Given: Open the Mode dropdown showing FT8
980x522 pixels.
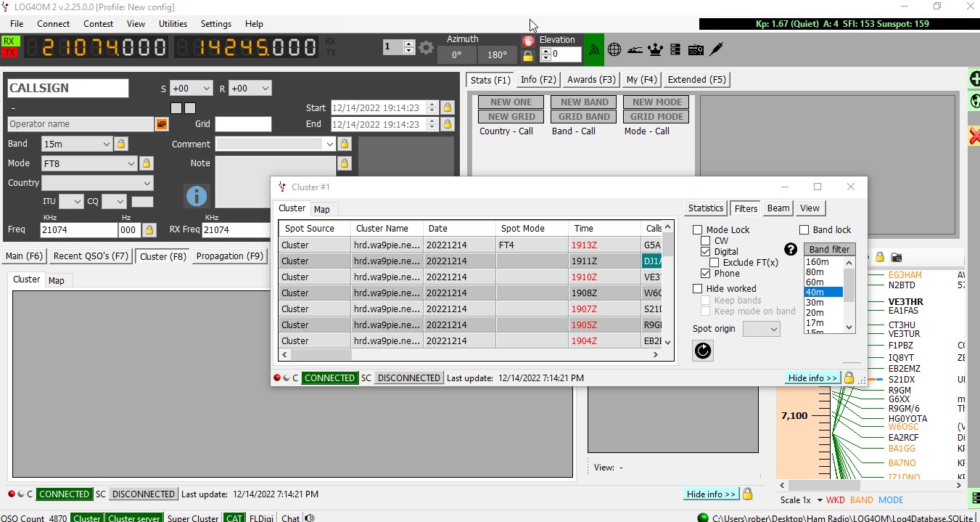Looking at the screenshot, I should tap(88, 163).
